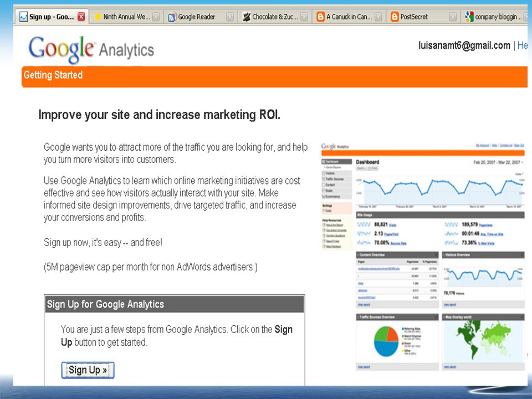Click the world map overlay in preview
Screen dimensions: 532x399
point(483,342)
